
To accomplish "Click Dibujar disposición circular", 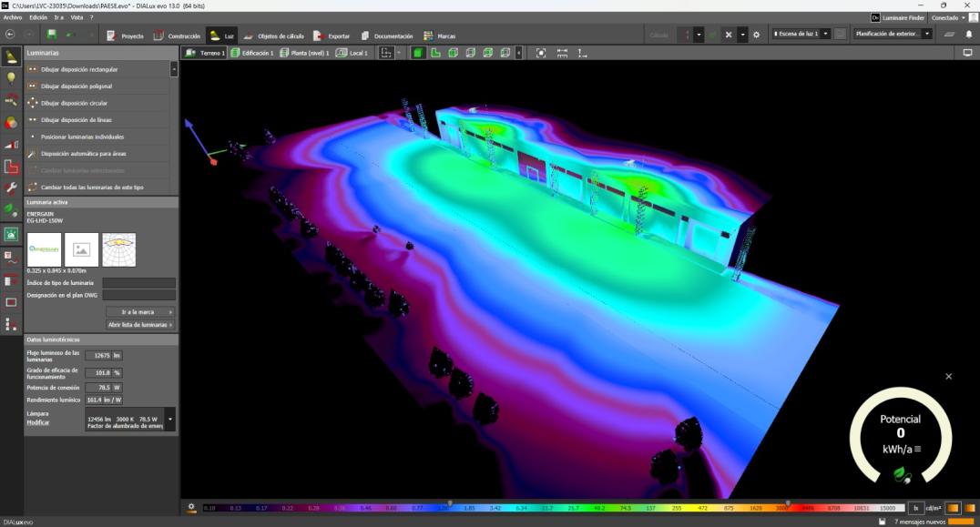I will coord(74,103).
